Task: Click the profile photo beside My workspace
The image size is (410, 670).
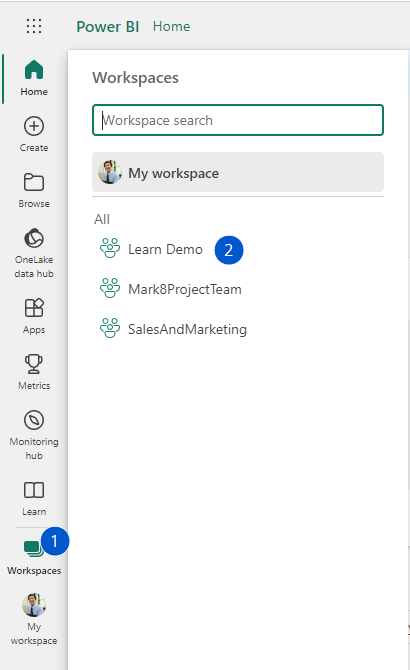Action: tap(110, 172)
